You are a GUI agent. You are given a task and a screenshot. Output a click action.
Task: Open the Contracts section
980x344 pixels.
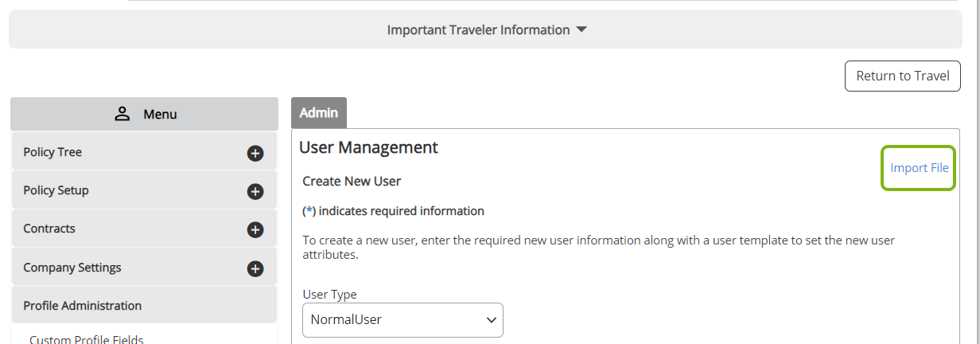click(144, 229)
